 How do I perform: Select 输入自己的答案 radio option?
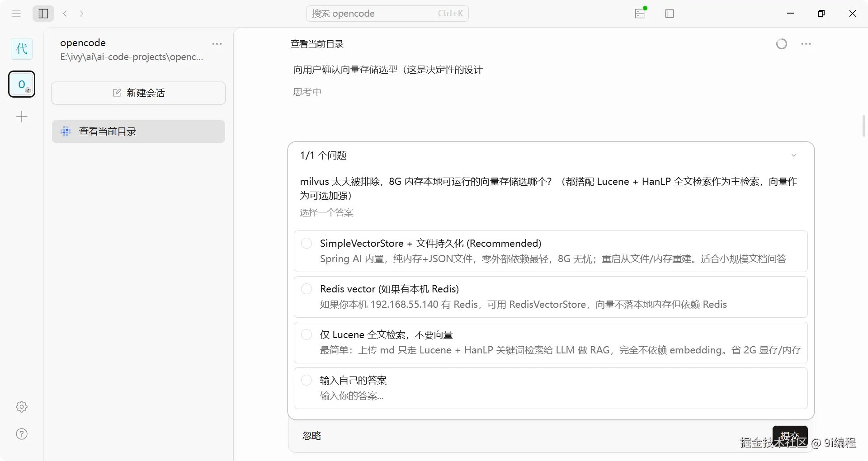[307, 380]
